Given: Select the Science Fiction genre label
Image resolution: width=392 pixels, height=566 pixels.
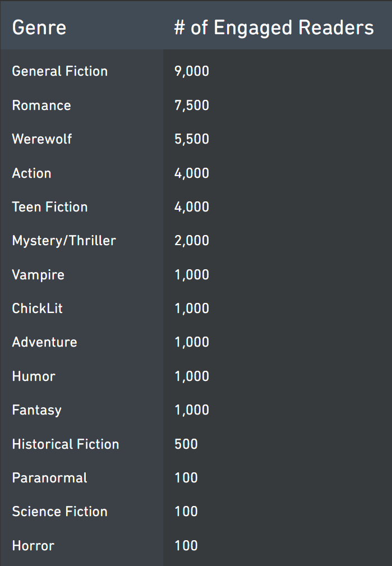Looking at the screenshot, I should point(59,512).
